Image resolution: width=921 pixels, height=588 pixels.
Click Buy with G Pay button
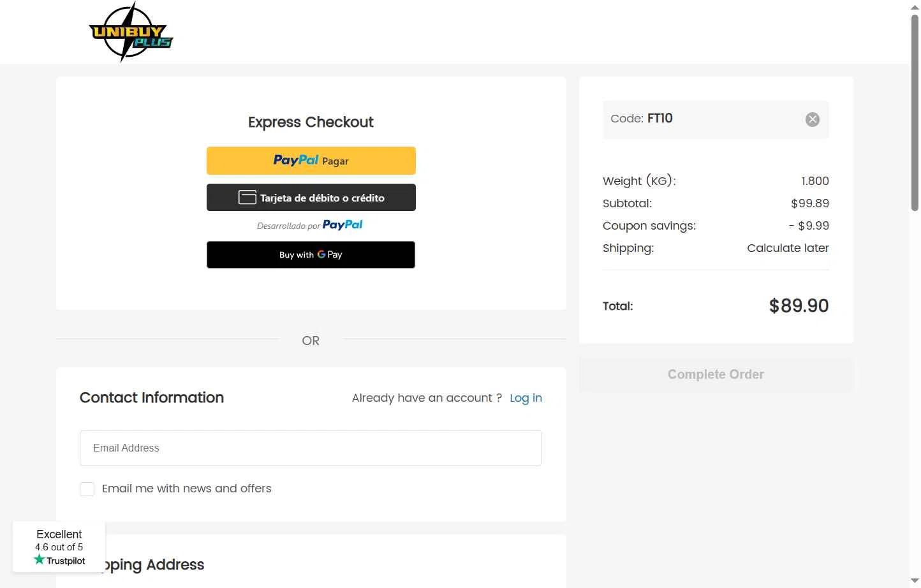[311, 254]
